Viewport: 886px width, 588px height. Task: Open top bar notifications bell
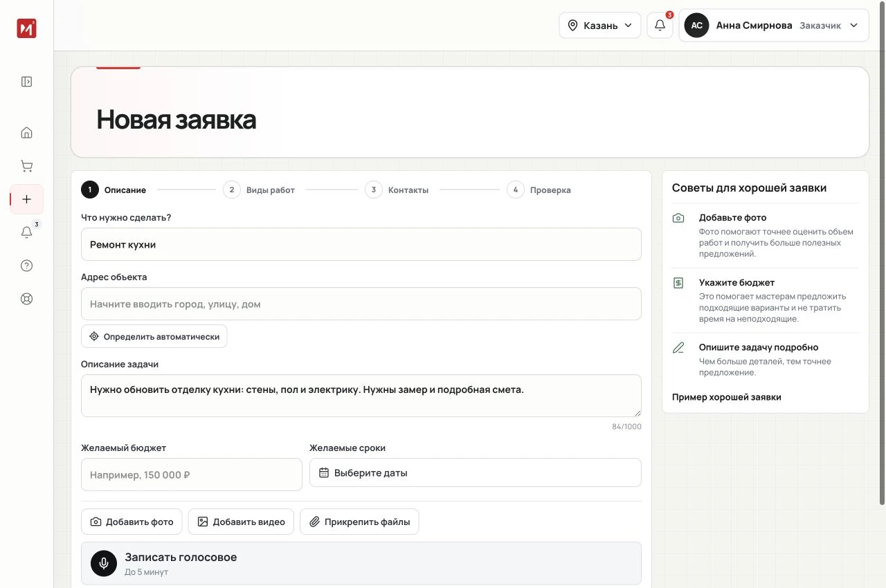tap(660, 26)
